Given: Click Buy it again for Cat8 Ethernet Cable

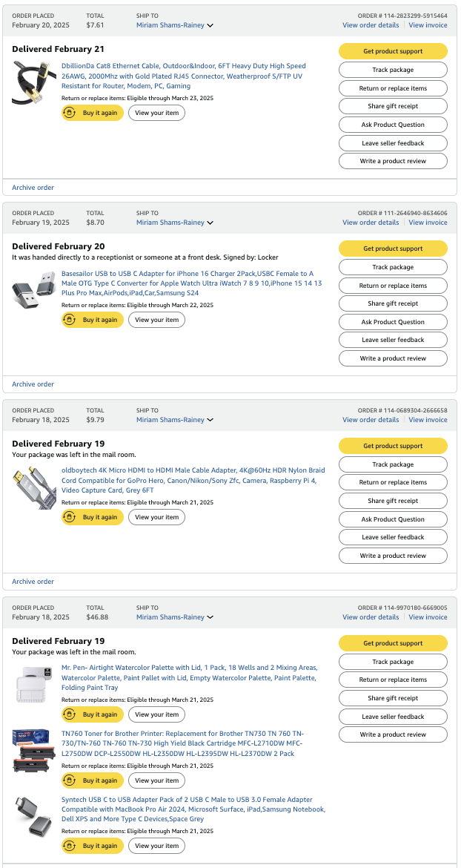Looking at the screenshot, I should pyautogui.click(x=93, y=113).
